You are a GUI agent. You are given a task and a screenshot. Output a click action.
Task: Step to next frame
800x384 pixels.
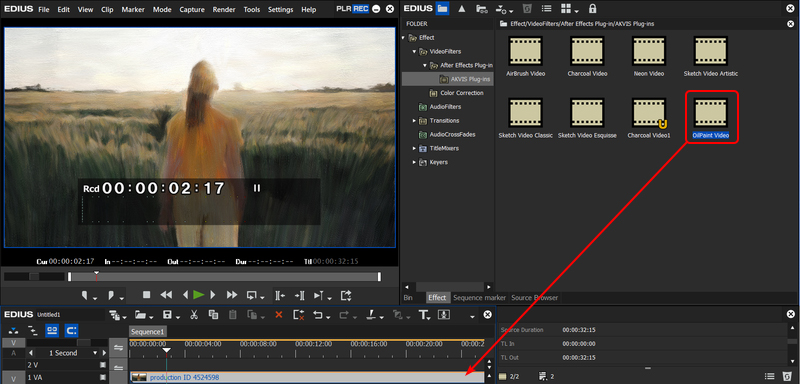point(213,295)
